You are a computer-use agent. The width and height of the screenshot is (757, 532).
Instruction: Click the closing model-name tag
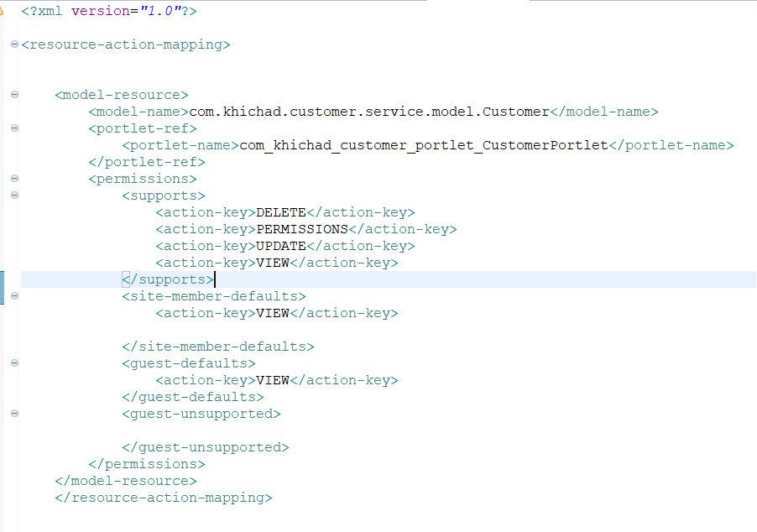coord(604,112)
